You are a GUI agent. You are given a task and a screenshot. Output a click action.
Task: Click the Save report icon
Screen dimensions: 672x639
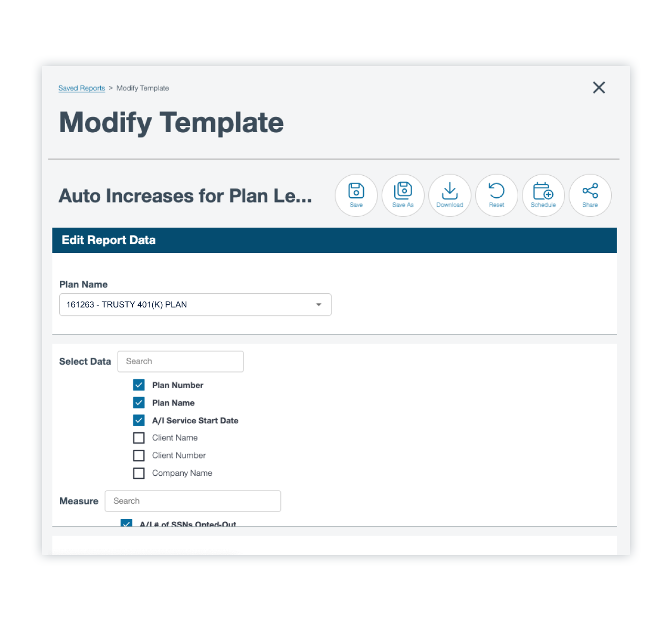[x=356, y=195]
